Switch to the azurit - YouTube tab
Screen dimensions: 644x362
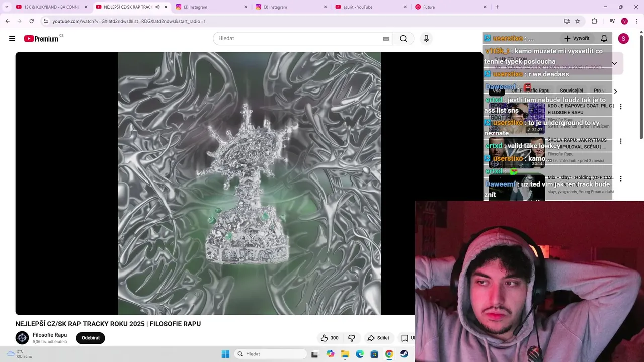[370, 7]
